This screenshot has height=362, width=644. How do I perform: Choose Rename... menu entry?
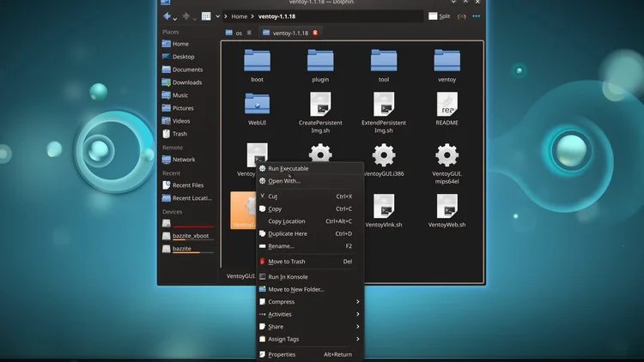pyautogui.click(x=310, y=246)
